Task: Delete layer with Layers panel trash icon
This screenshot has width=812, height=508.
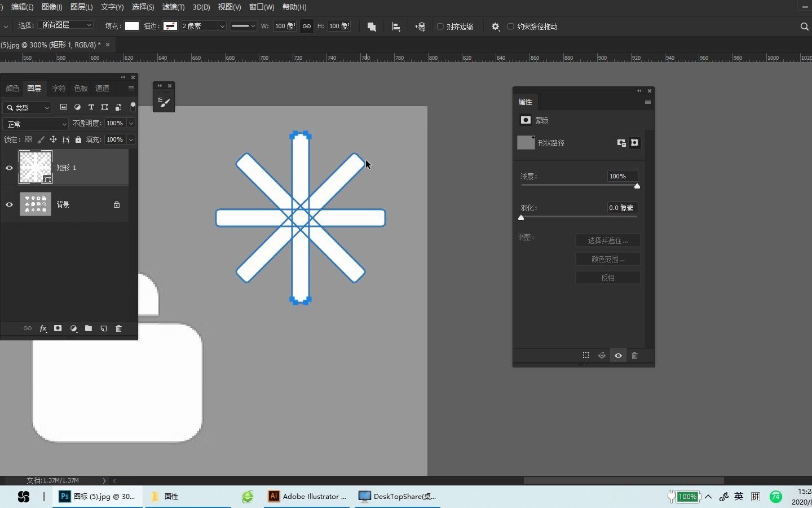Action: click(118, 329)
